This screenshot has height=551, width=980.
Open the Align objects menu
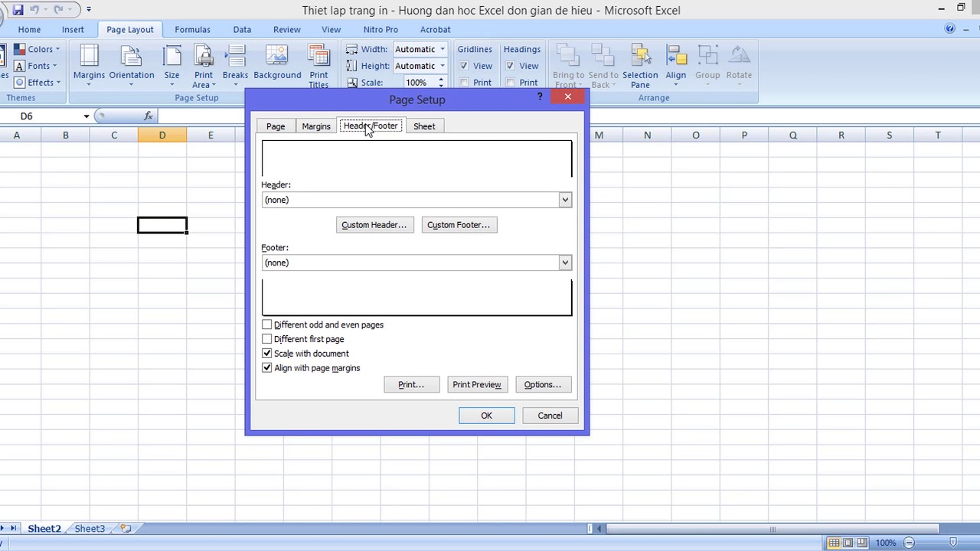point(675,64)
